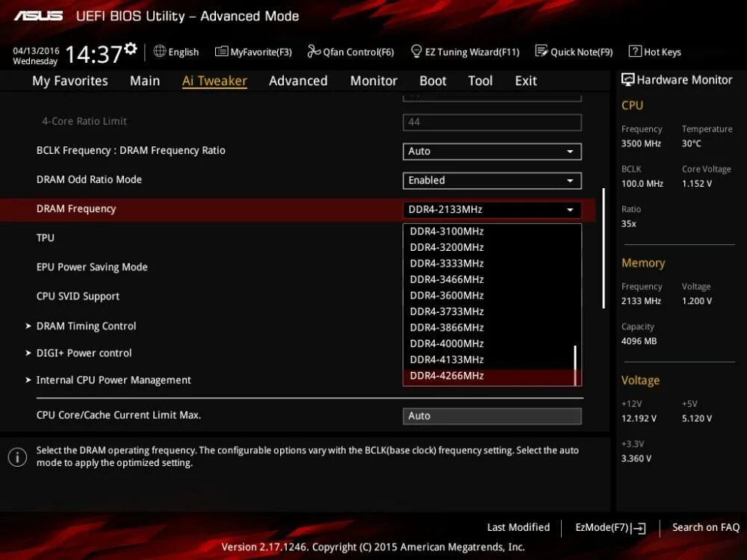Switch to My Favorites tab
Screen dimensions: 747x560
(x=70, y=81)
